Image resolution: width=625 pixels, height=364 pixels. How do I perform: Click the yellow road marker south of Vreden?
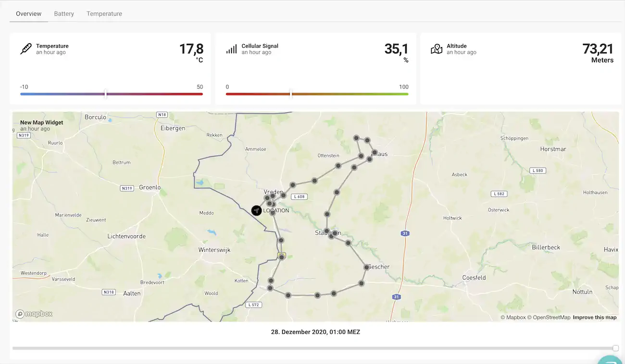282,255
